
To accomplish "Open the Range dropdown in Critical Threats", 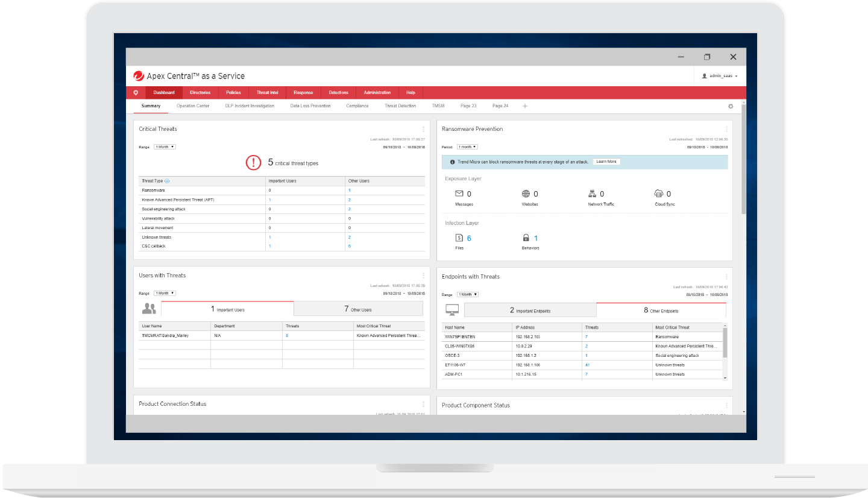I will point(164,147).
